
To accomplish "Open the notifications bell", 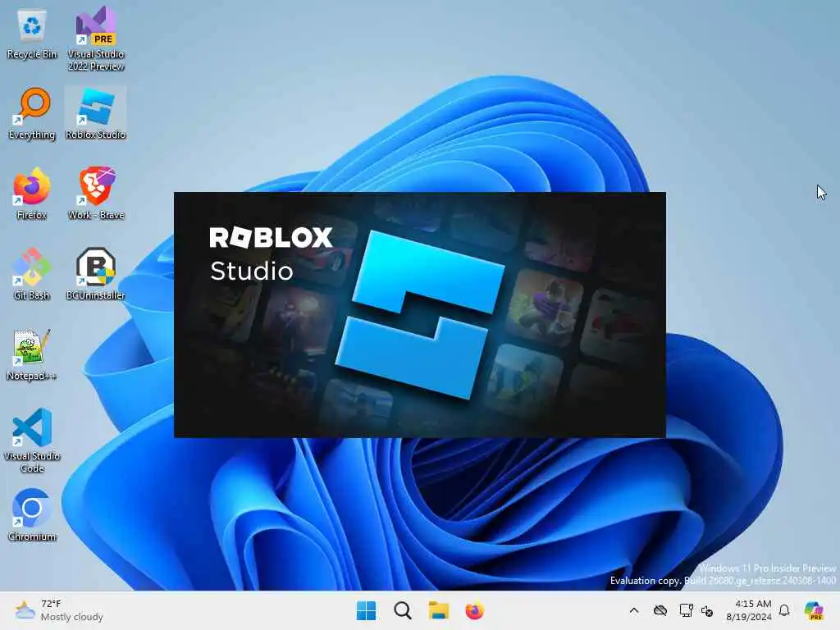I will pos(784,610).
